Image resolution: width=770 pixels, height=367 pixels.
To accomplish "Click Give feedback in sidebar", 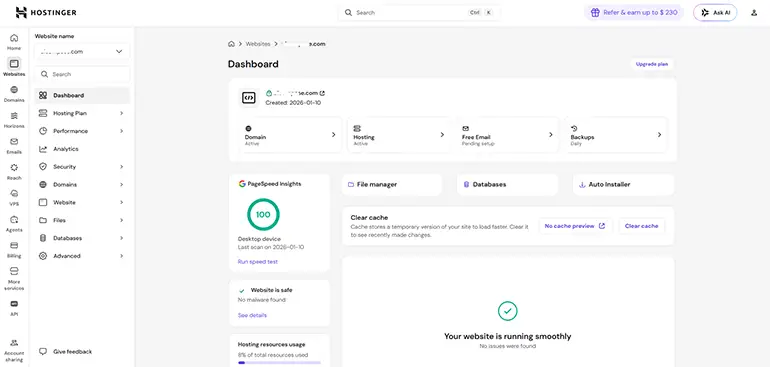I will coord(66,352).
